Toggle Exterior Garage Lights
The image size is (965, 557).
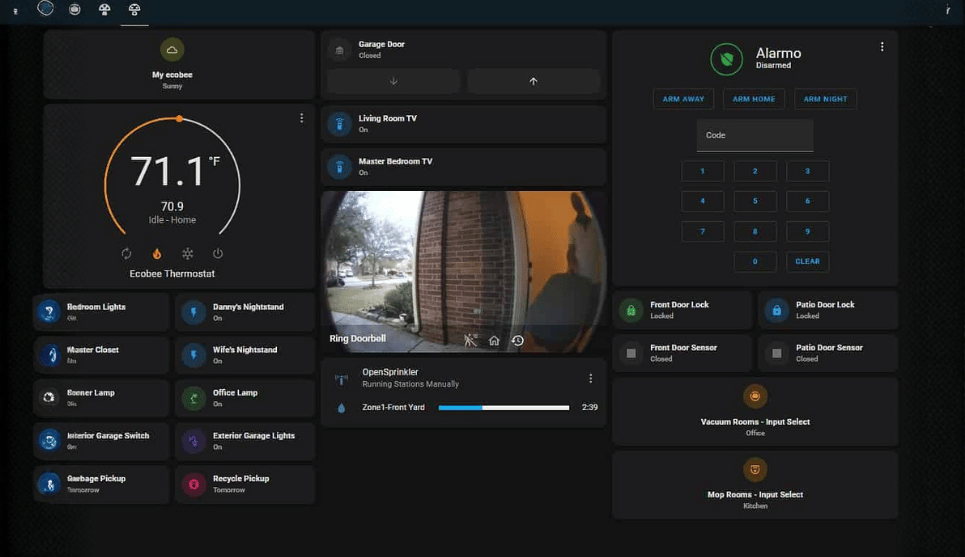[x=194, y=441]
